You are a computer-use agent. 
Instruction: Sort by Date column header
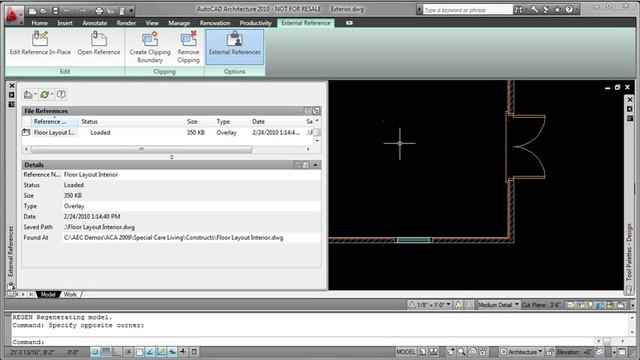point(277,122)
